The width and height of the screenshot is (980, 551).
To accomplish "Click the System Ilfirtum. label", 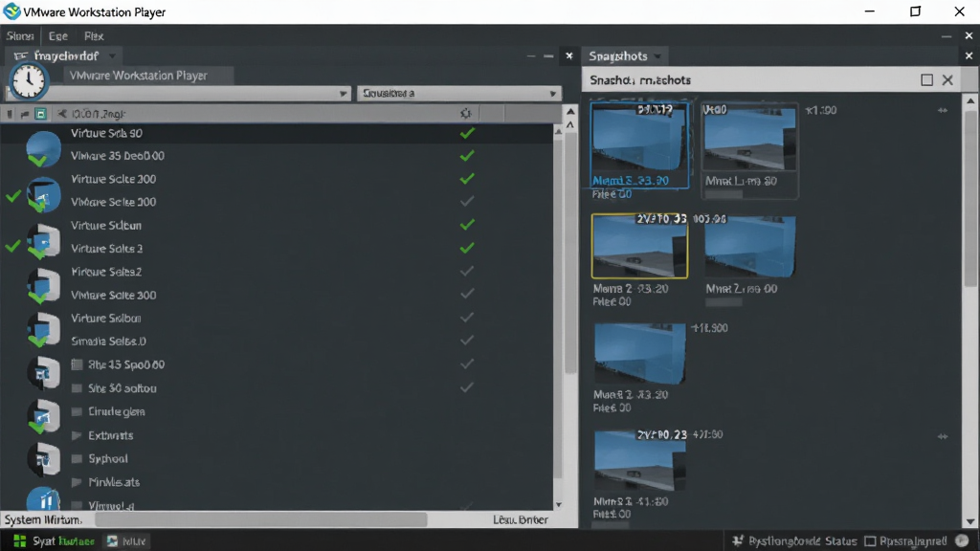I will click(43, 519).
